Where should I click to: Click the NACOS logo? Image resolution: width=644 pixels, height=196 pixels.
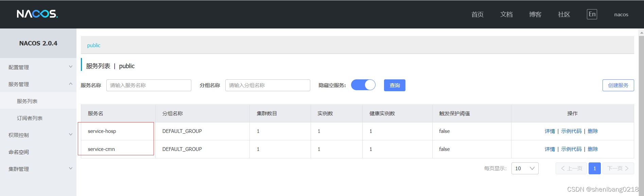37,14
